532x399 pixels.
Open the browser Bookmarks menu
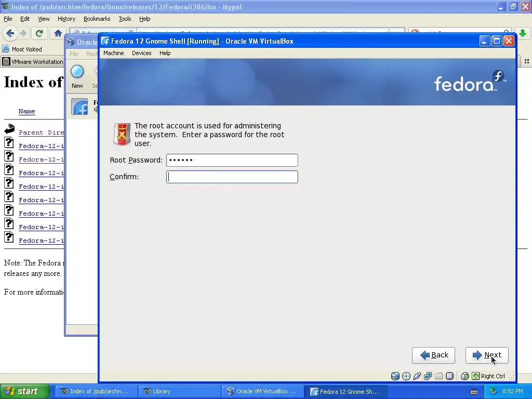(x=97, y=19)
